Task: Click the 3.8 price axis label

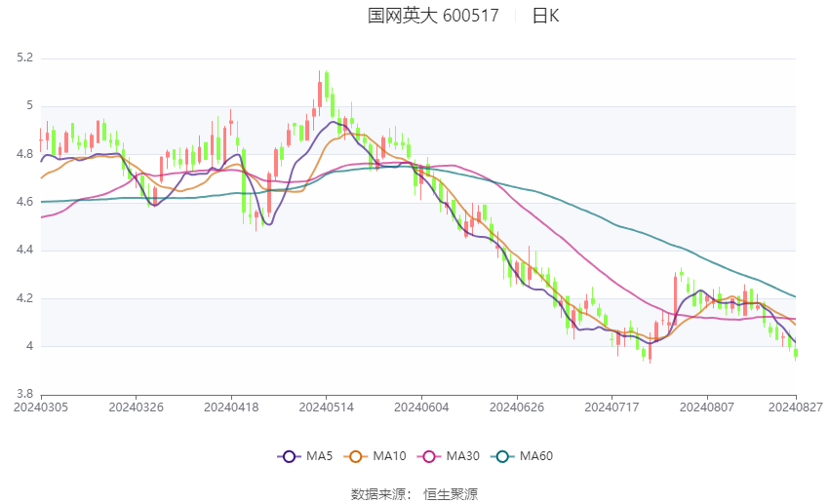Action: 24,394
